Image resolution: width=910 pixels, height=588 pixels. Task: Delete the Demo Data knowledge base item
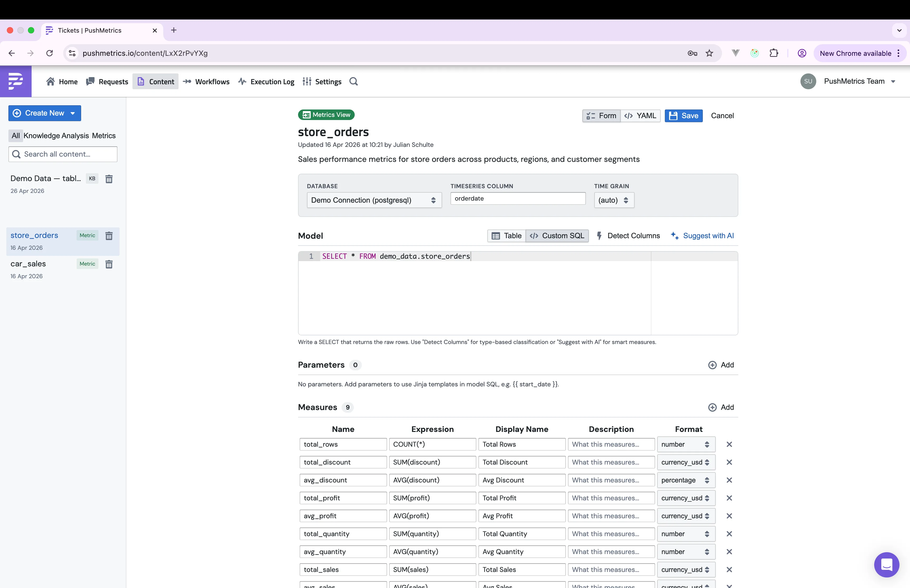(109, 179)
